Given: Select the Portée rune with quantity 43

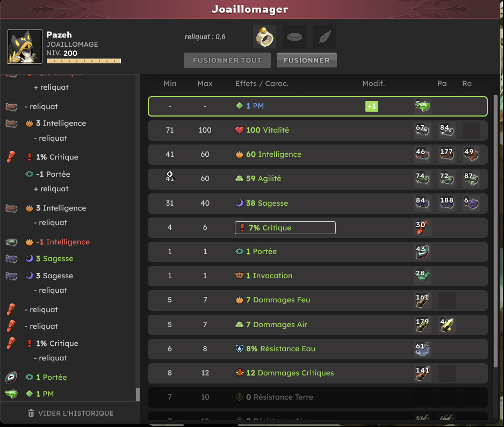Looking at the screenshot, I should click(422, 251).
